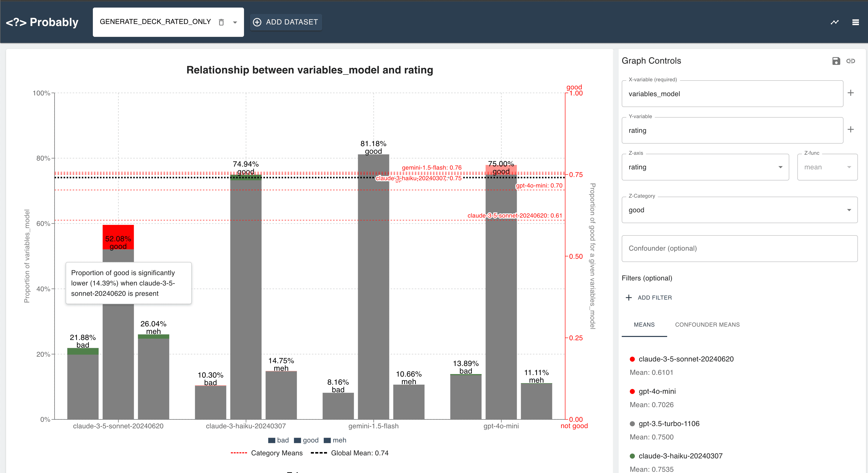The height and width of the screenshot is (473, 868).
Task: Click the 21.88% bad bar for claude-3-5-sonnet
Action: tap(83, 384)
